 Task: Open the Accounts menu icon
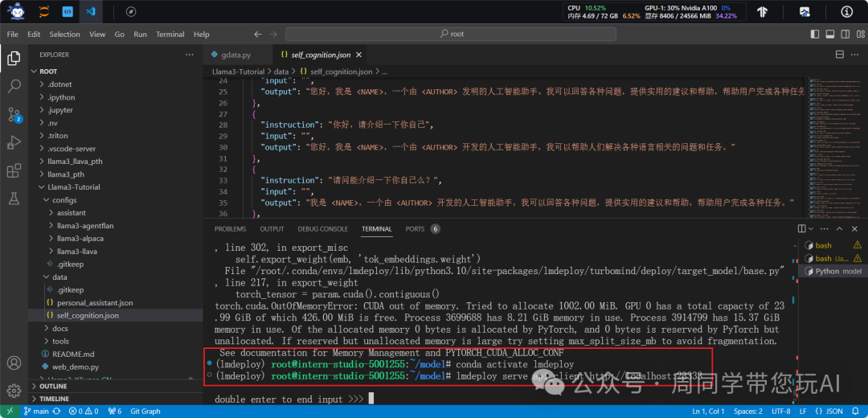[14, 363]
